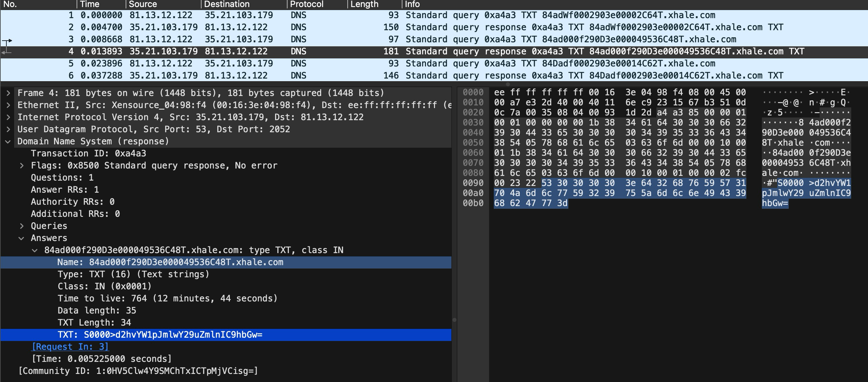Click ASCII text 4ad000f2 in bytes pane
Viewport: 868px width, 382px height.
coord(830,123)
